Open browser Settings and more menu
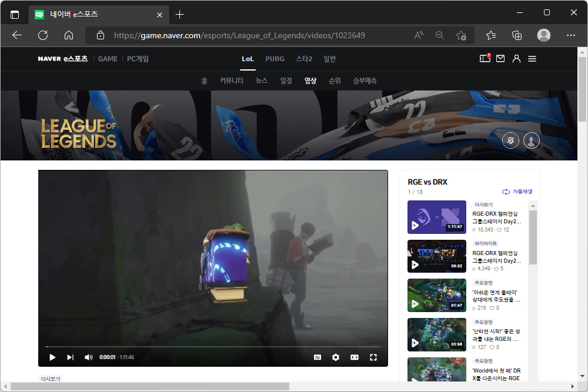Viewport: 588px width, 392px height. (x=571, y=35)
